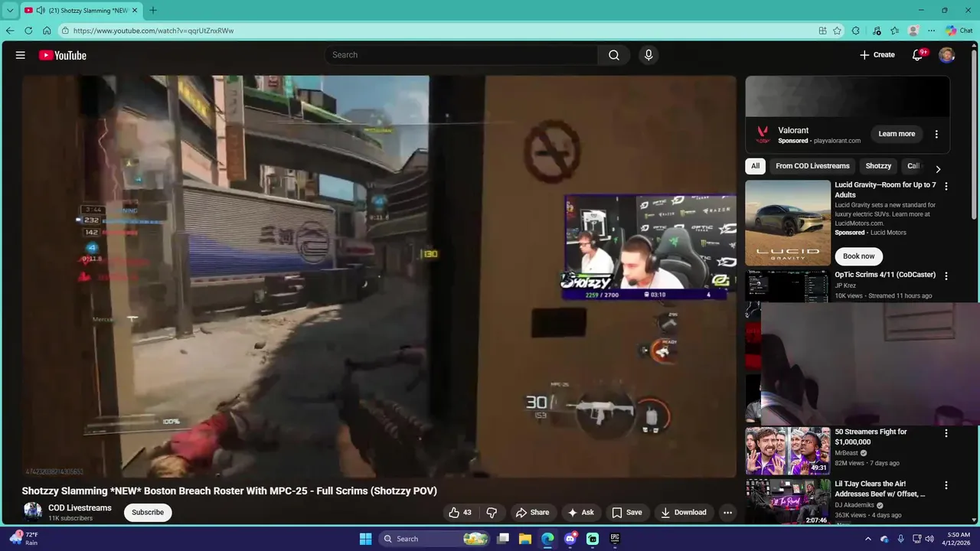
Task: Show more filter chips with the arrow
Action: point(938,169)
